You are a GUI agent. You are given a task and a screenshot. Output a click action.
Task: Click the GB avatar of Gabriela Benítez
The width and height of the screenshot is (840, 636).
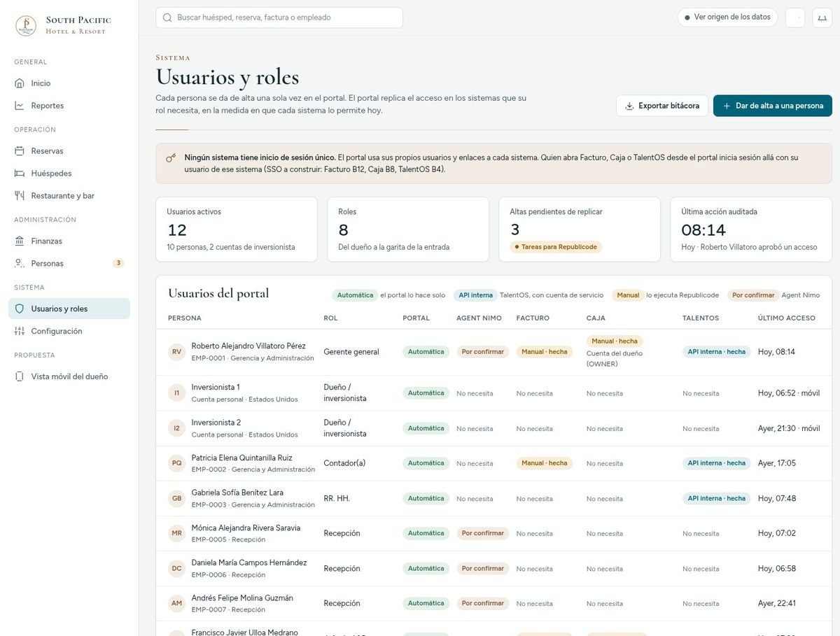[176, 498]
